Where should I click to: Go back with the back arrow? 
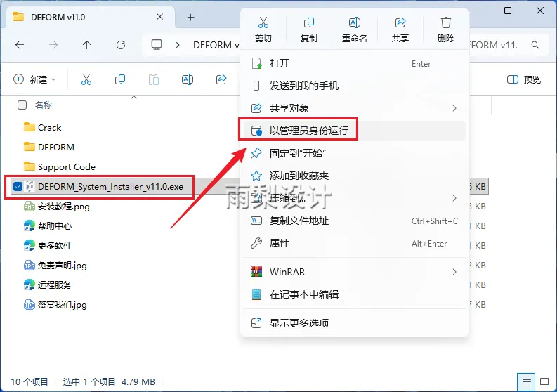tap(20, 45)
